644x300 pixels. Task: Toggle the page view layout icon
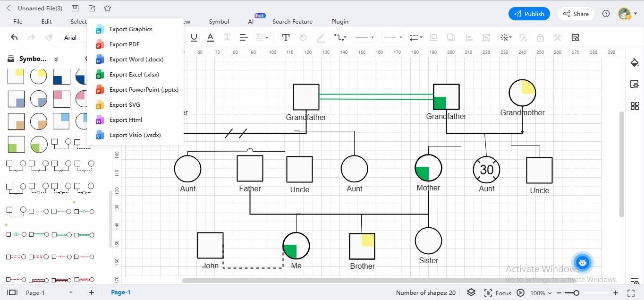pyautogui.click(x=12, y=292)
